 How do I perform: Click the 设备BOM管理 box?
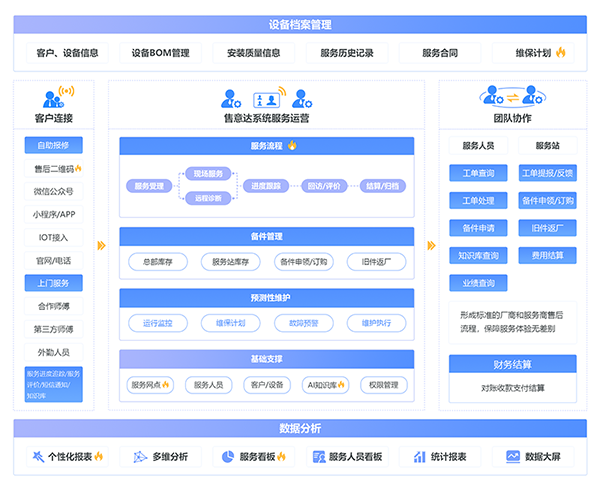point(160,53)
